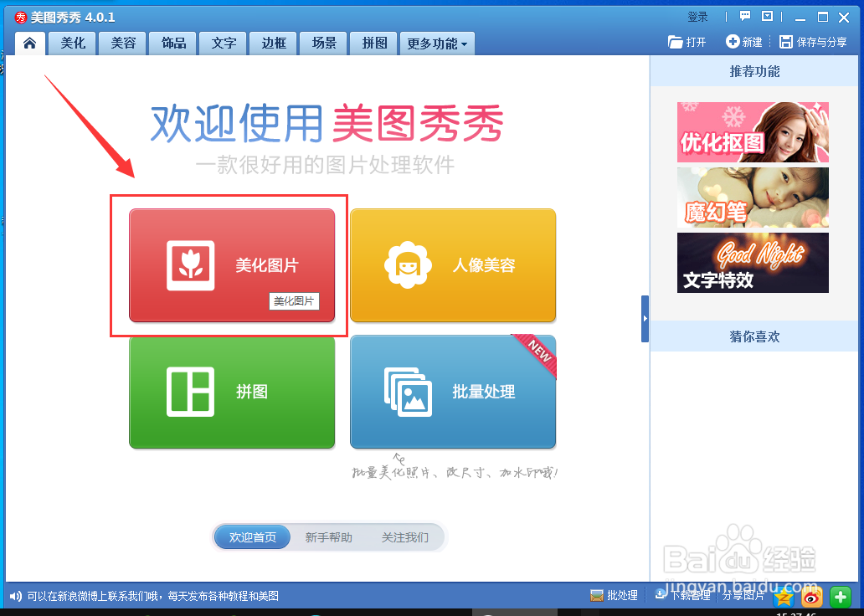This screenshot has width=864, height=616.
Task: Click 打开 folder button
Action: click(687, 42)
